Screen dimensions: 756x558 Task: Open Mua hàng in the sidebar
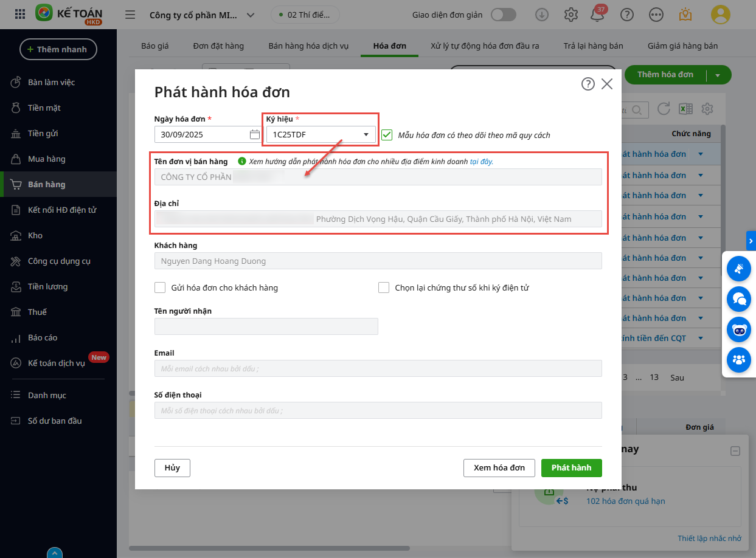pos(46,159)
